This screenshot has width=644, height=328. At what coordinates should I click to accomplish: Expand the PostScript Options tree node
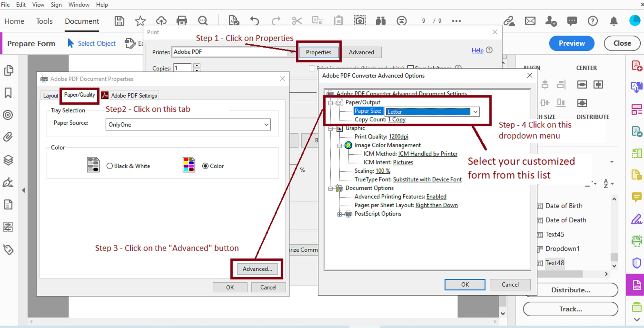[339, 214]
